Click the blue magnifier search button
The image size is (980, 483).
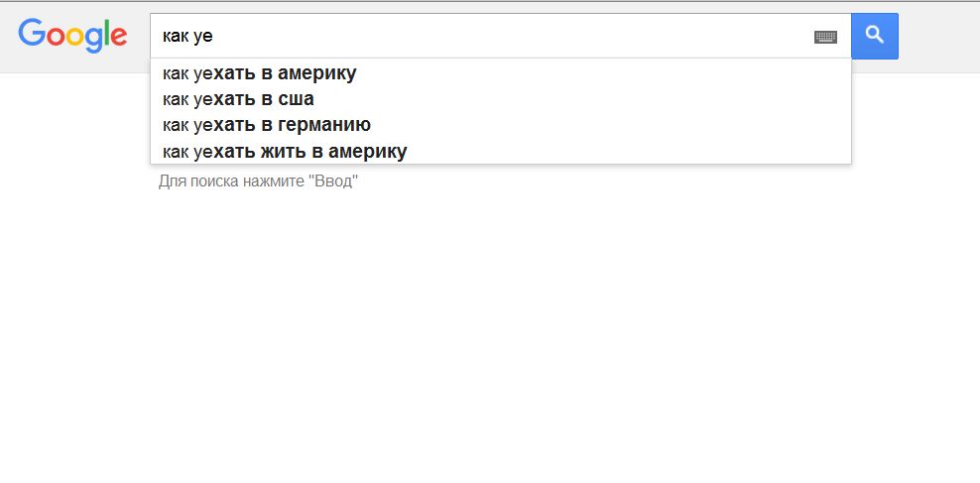(x=875, y=37)
